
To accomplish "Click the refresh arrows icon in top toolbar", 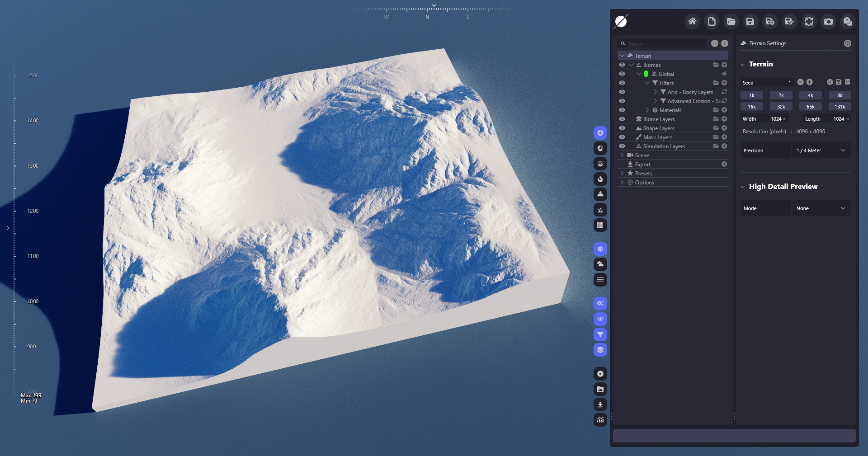I will point(809,21).
